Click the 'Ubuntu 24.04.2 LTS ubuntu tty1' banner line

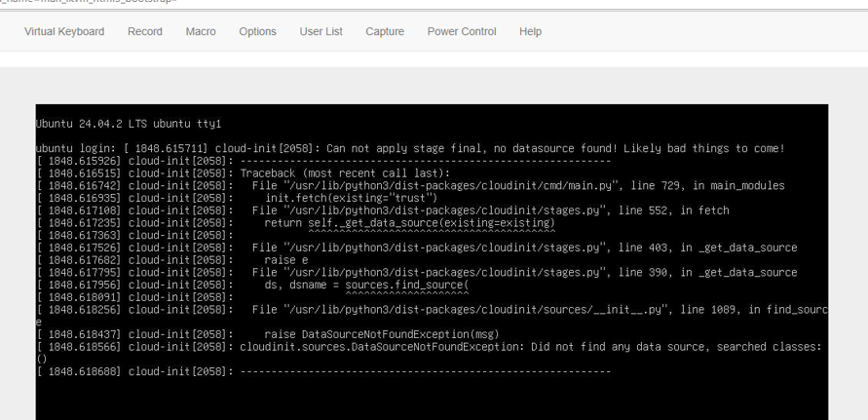129,124
